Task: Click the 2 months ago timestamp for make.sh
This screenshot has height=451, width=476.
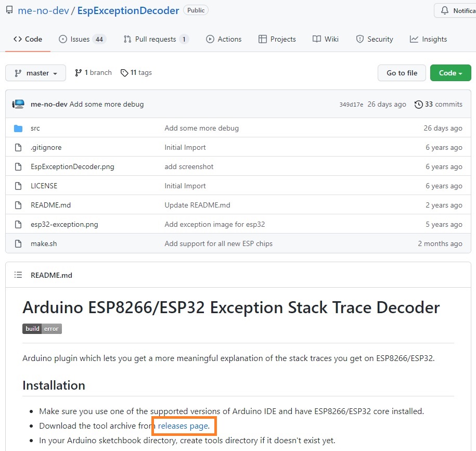Action: [440, 244]
